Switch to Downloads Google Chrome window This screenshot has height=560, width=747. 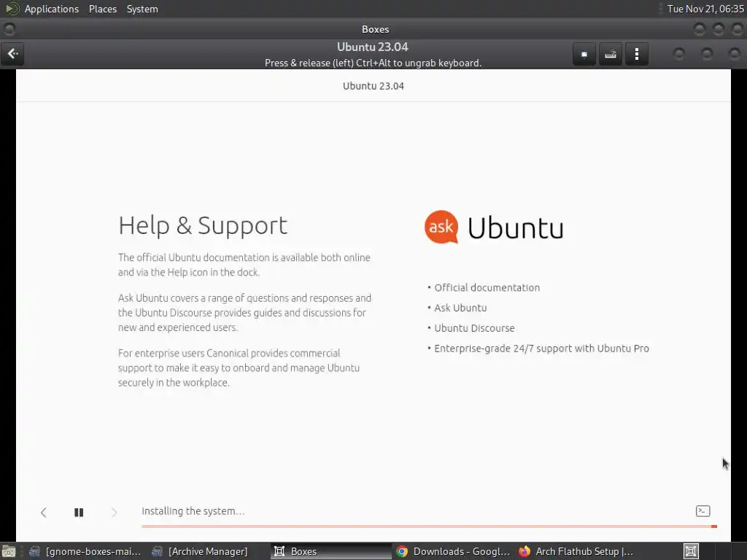(x=453, y=551)
